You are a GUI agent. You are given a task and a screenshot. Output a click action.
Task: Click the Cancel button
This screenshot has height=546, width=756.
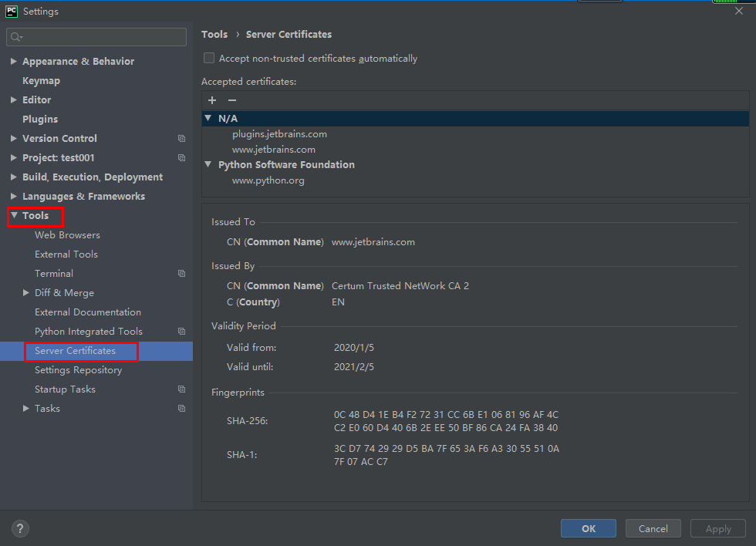point(653,529)
